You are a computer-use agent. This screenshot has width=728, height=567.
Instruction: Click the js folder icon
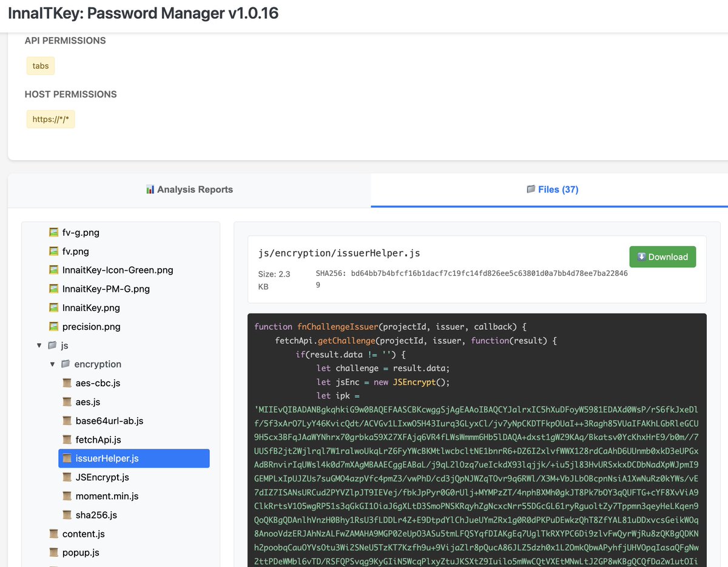point(53,345)
